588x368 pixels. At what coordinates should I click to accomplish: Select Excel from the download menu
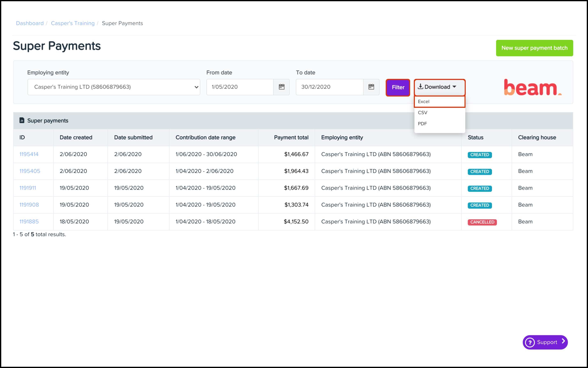(424, 101)
